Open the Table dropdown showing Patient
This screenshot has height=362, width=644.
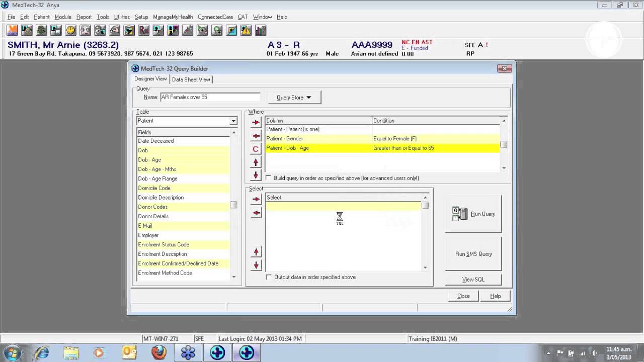(x=233, y=121)
